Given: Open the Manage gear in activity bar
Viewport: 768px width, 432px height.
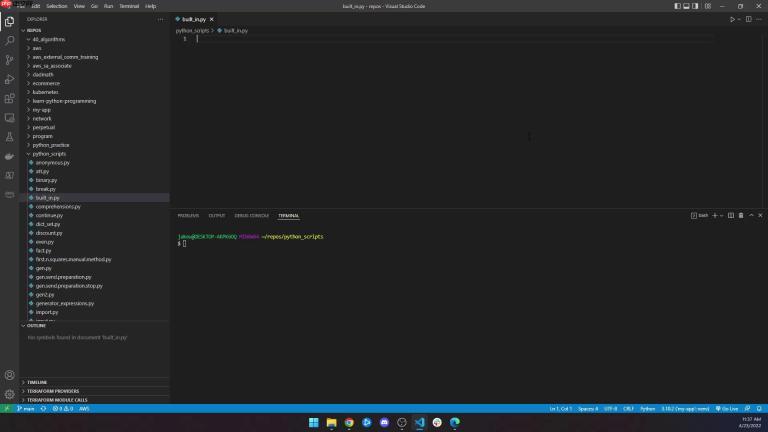Looking at the screenshot, I should click(9, 394).
